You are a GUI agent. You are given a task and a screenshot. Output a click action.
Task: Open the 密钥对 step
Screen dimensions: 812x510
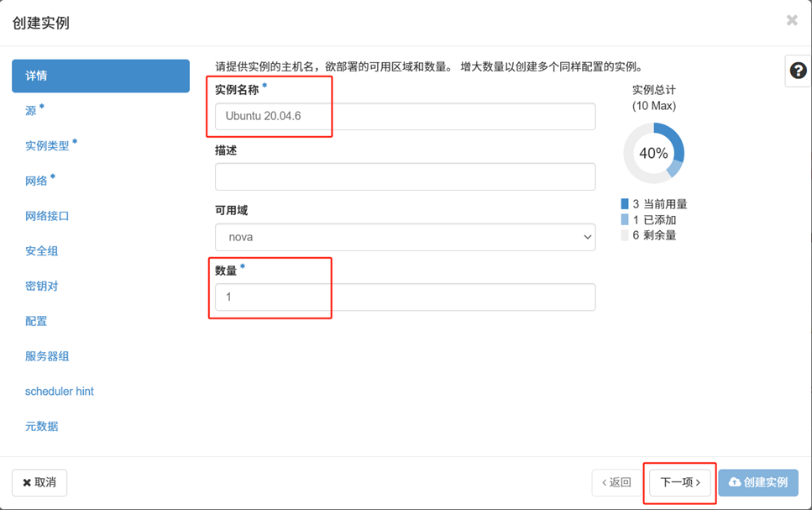tap(41, 287)
